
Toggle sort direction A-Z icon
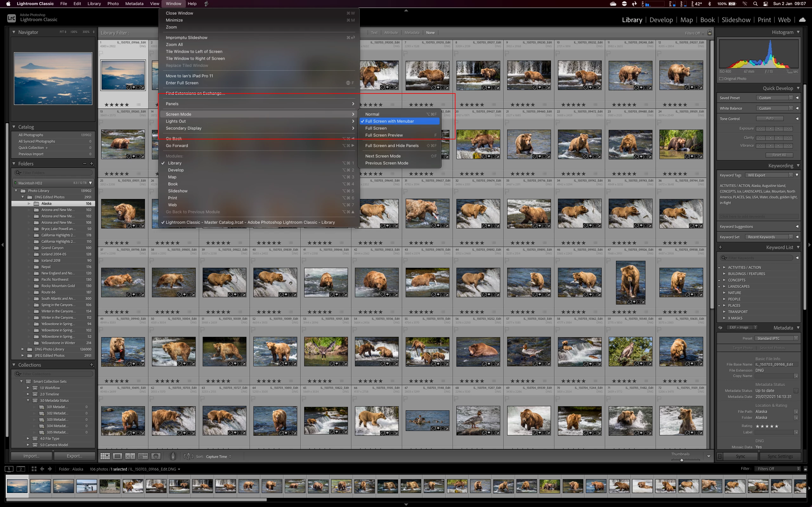click(189, 456)
